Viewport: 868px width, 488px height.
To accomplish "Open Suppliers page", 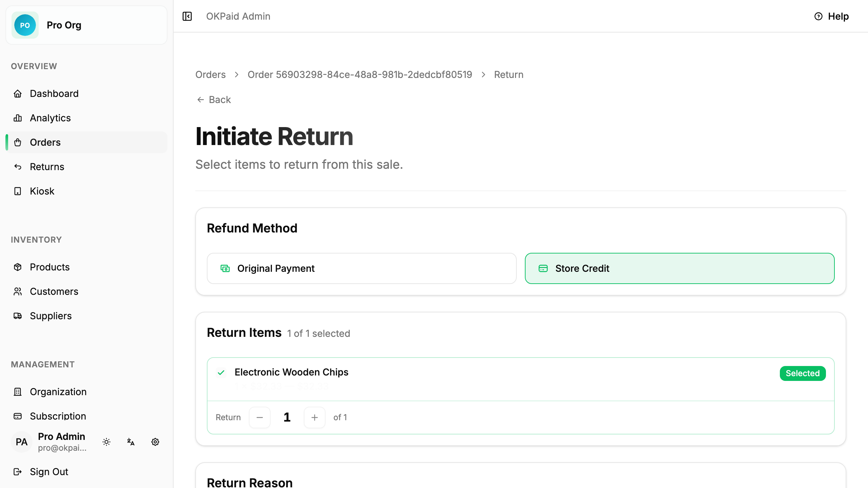I will [x=86, y=316].
